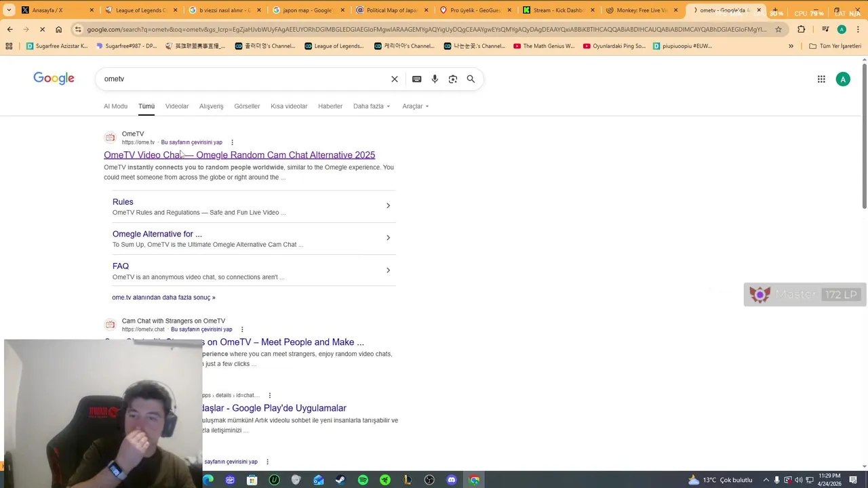
Task: Open the Chrome profile avatar in toolbar
Action: pyautogui.click(x=842, y=29)
